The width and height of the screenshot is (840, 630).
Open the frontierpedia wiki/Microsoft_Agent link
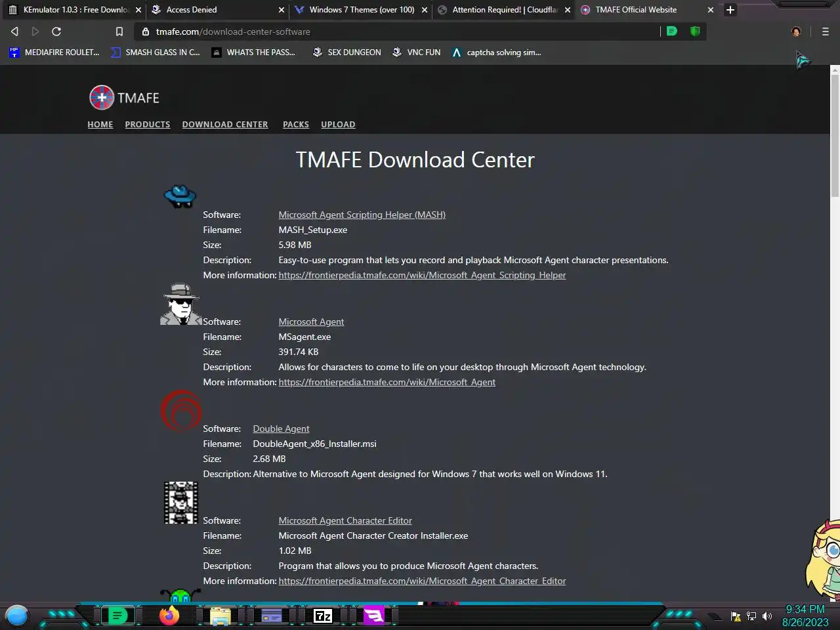387,382
